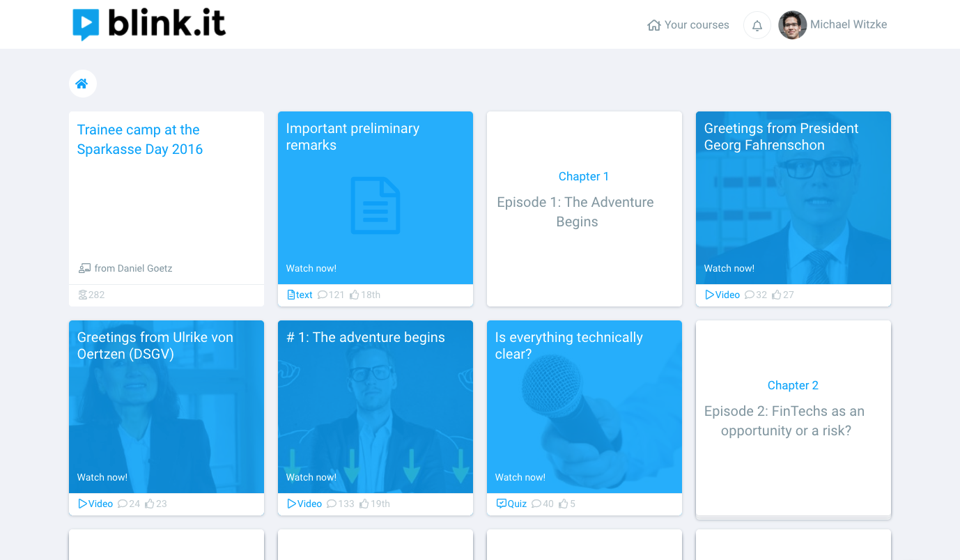Click Watch now! on technically clear card
Screen dimensions: 960x560
[520, 477]
